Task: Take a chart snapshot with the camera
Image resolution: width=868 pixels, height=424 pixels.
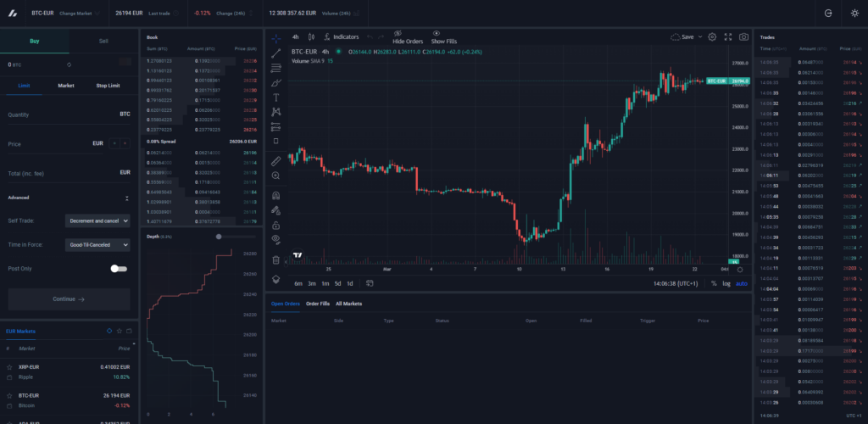Action: [x=744, y=37]
